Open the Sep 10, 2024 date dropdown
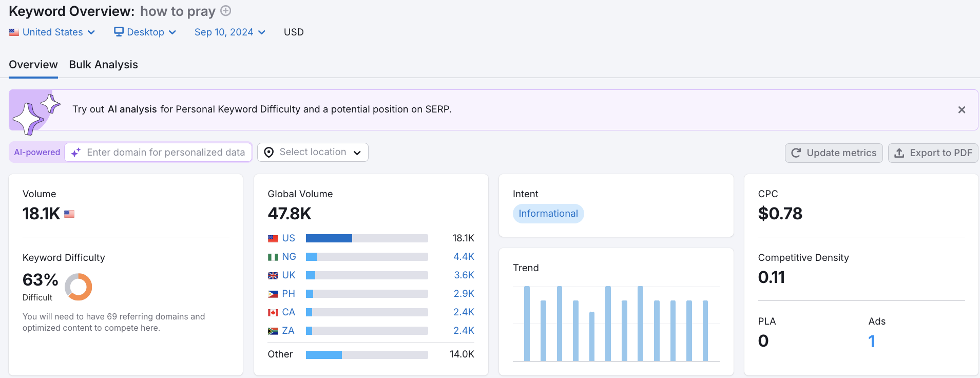 pos(230,32)
